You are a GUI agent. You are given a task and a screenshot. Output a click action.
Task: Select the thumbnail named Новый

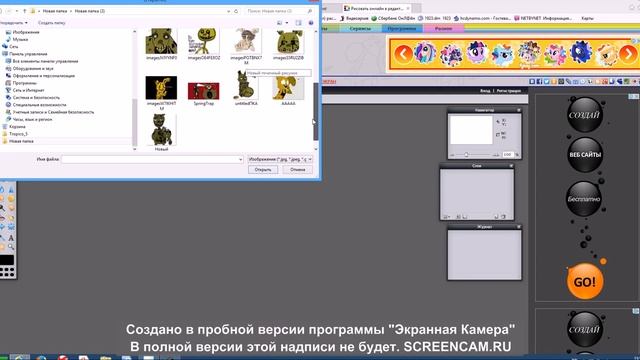coord(161,130)
